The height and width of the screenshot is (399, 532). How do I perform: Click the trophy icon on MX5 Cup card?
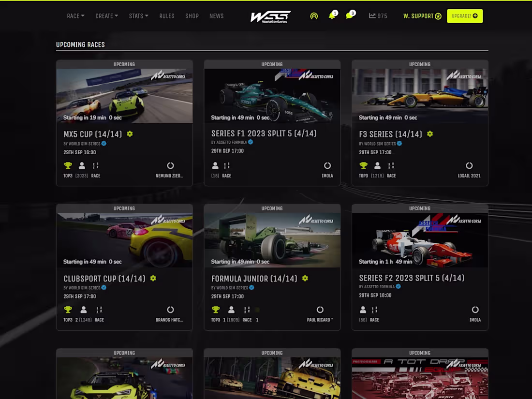68,165
